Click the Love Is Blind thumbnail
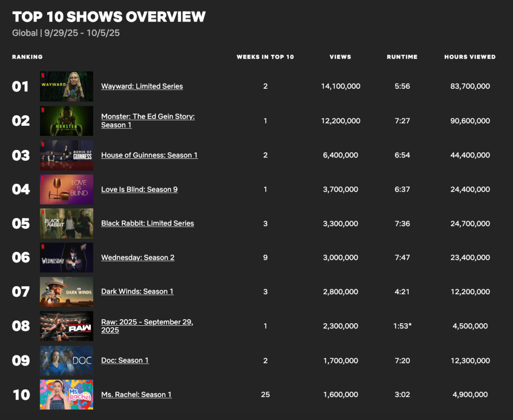Screen dimensions: 513x420 pos(66,189)
